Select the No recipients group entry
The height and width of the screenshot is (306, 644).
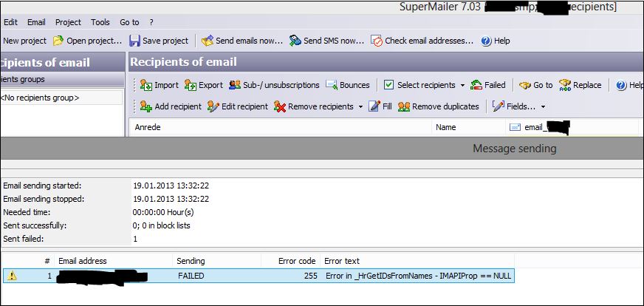pos(61,98)
